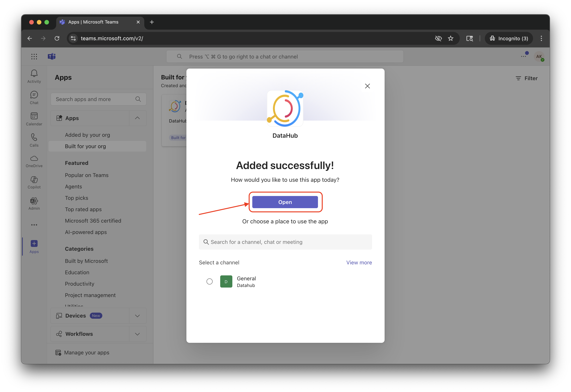Select the General channel radio button
This screenshot has height=392, width=571.
pyautogui.click(x=209, y=281)
